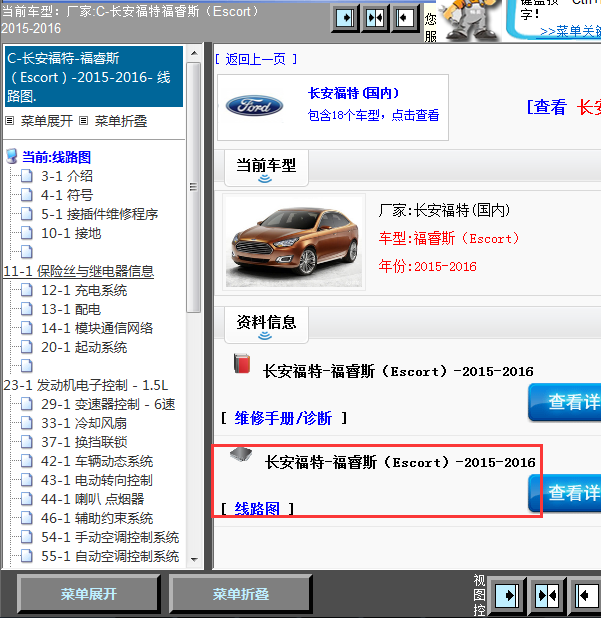Open 11-1 保险丝与继电器信息 item
The width and height of the screenshot is (601, 618).
click(78, 271)
